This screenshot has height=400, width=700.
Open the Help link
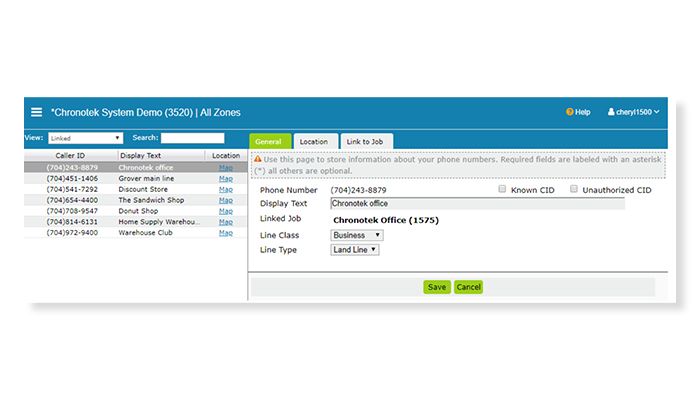(582, 112)
